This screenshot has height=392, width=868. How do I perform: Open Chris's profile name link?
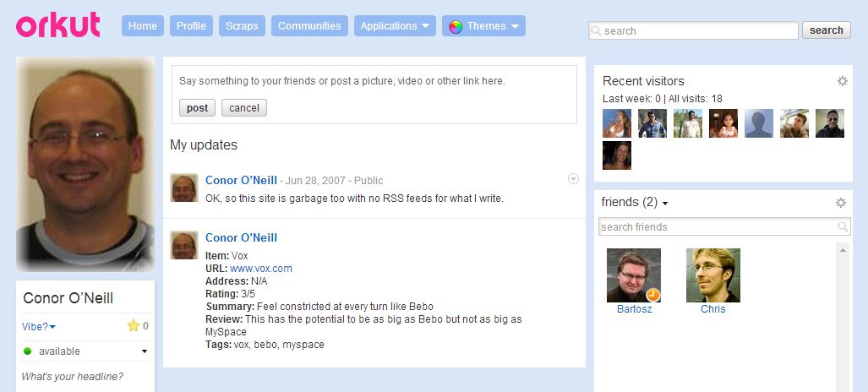coord(713,309)
